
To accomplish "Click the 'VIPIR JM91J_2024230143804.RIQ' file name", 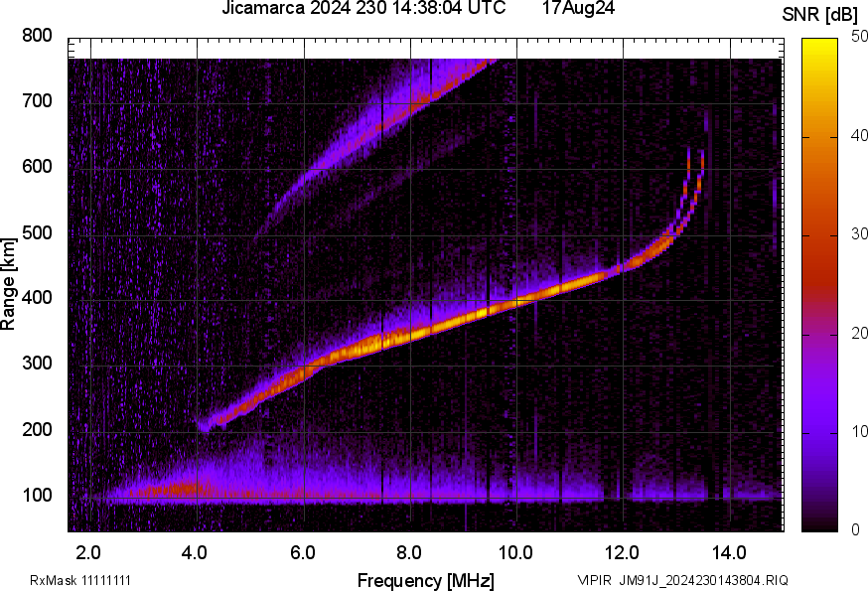I will click(x=682, y=580).
